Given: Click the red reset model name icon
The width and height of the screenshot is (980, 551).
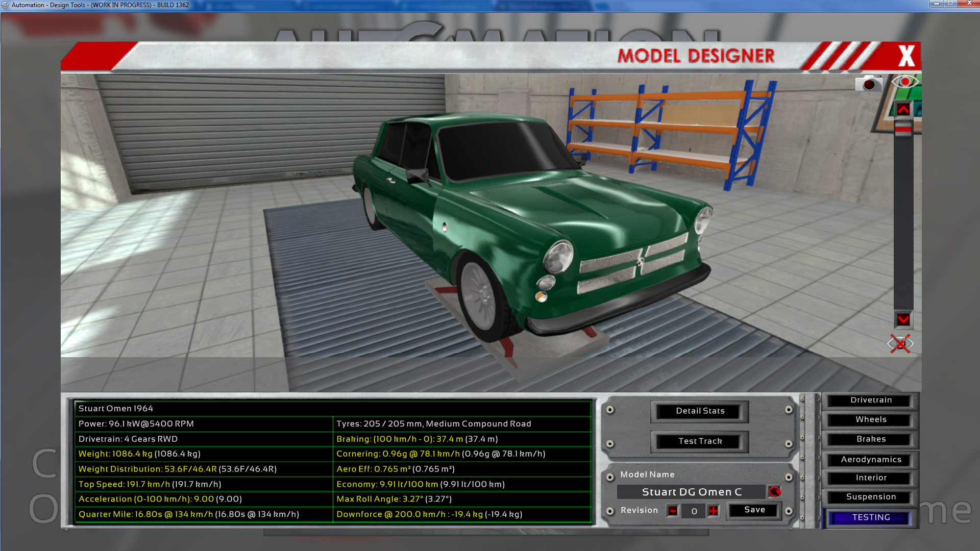Looking at the screenshot, I should [774, 491].
